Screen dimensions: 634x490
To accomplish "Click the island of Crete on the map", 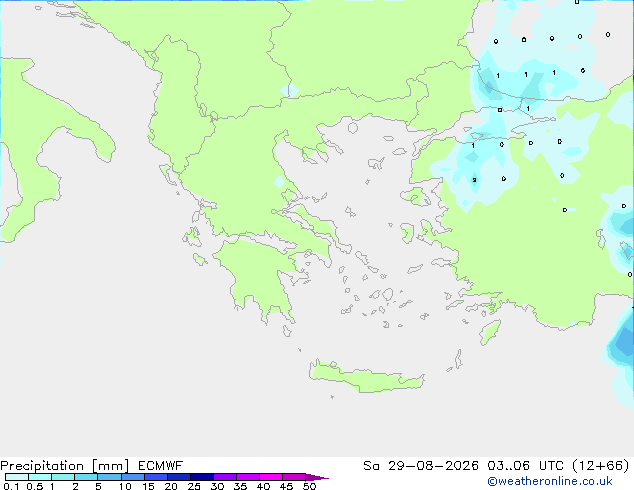I will click(x=366, y=377).
